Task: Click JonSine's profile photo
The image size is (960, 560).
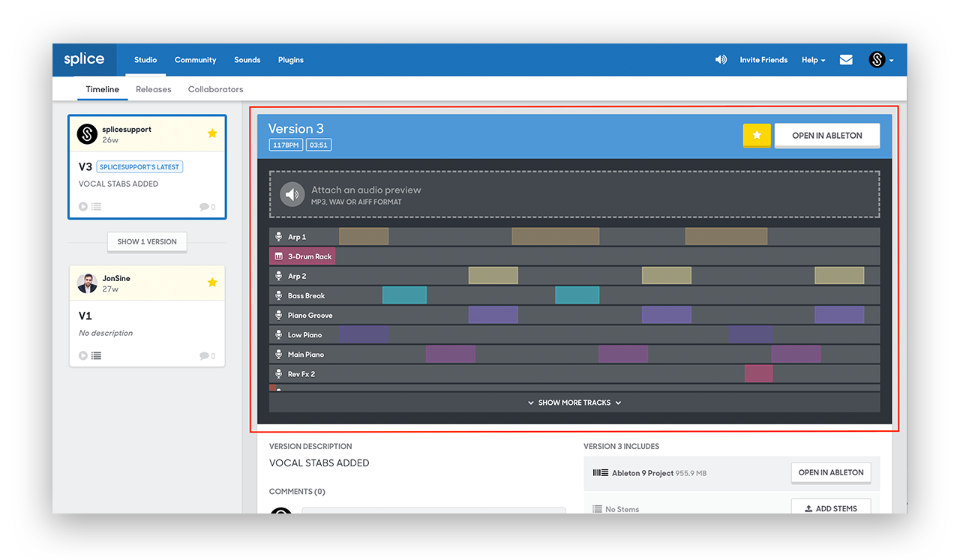Action: [x=87, y=283]
